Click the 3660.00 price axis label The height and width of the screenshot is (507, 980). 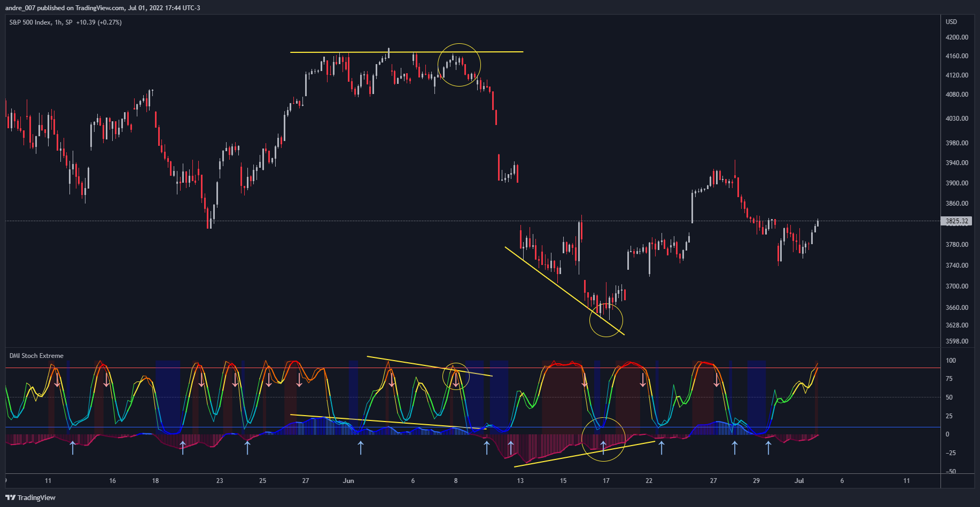click(x=956, y=308)
